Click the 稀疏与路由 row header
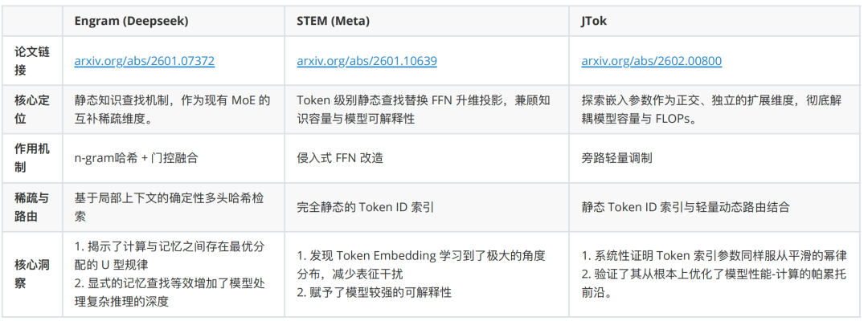Viewport: 868px width, 321px height. 31,206
